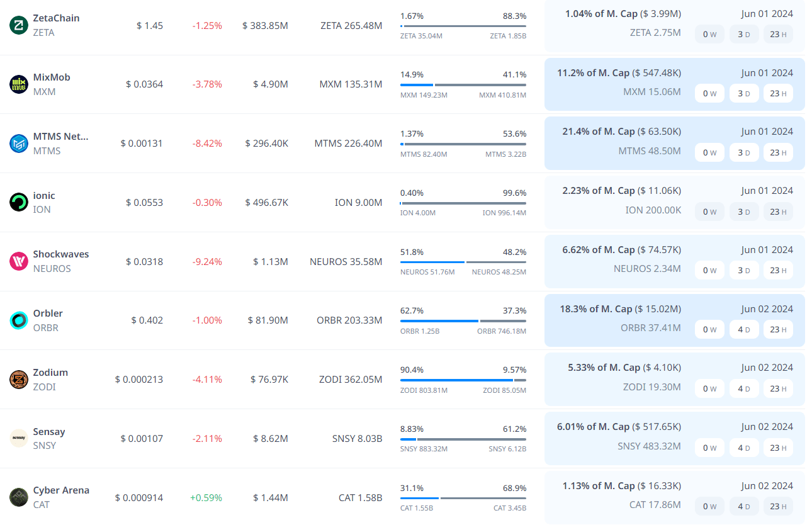Open the ZetaChain project name link

pos(55,18)
